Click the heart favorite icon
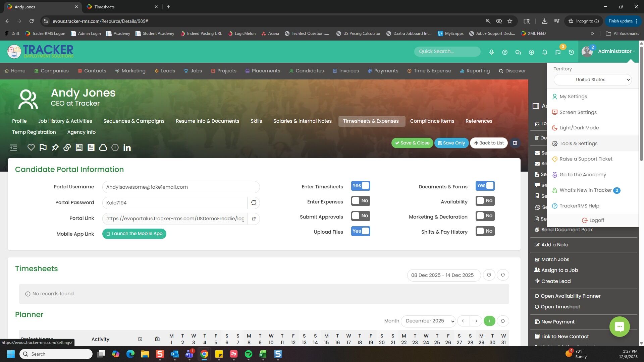This screenshot has width=644, height=362. (x=31, y=147)
